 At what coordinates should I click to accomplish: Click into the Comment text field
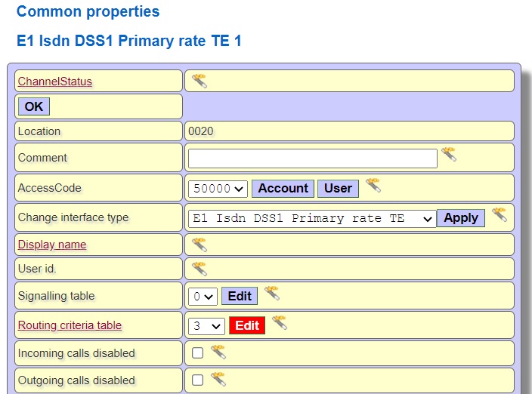pos(312,159)
